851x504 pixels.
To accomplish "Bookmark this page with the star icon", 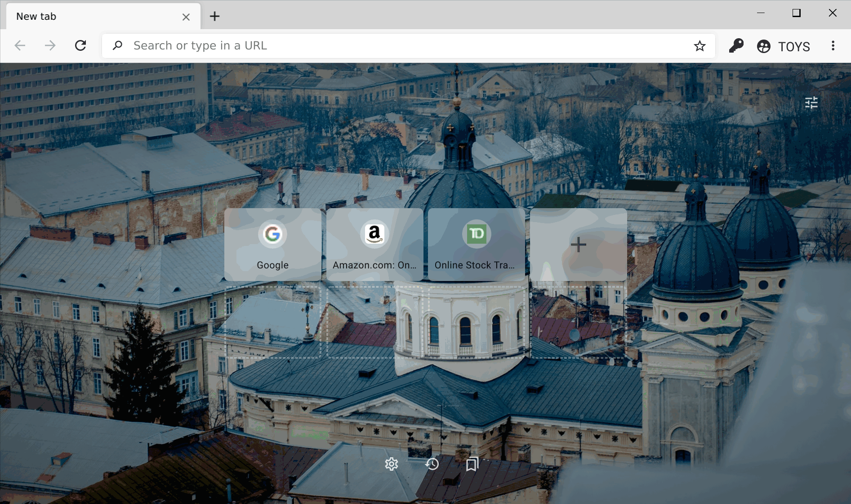I will 700,46.
